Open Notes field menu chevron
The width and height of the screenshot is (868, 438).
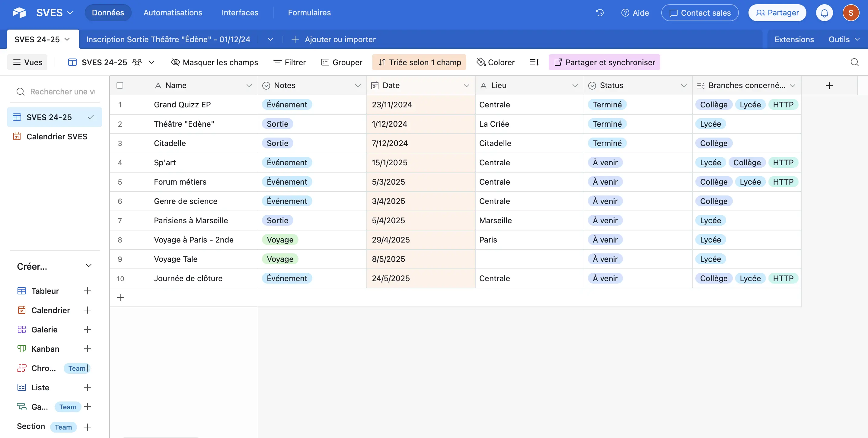tap(358, 85)
